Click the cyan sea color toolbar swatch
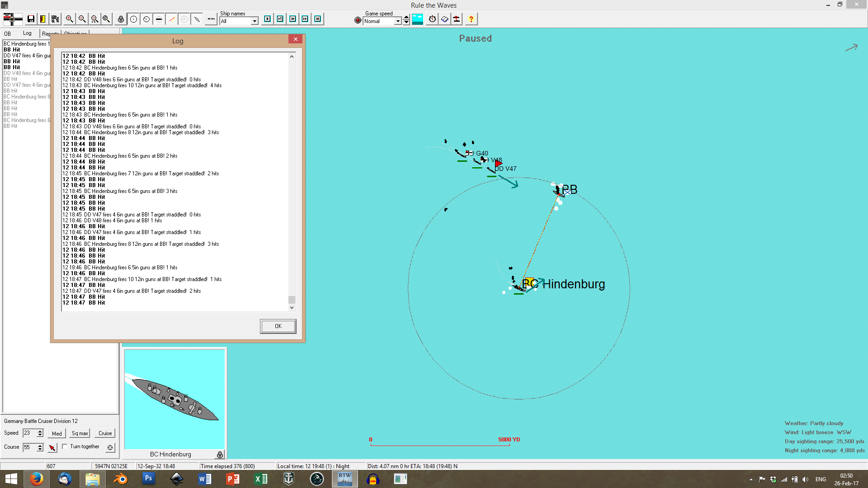868x488 pixels. tap(417, 19)
